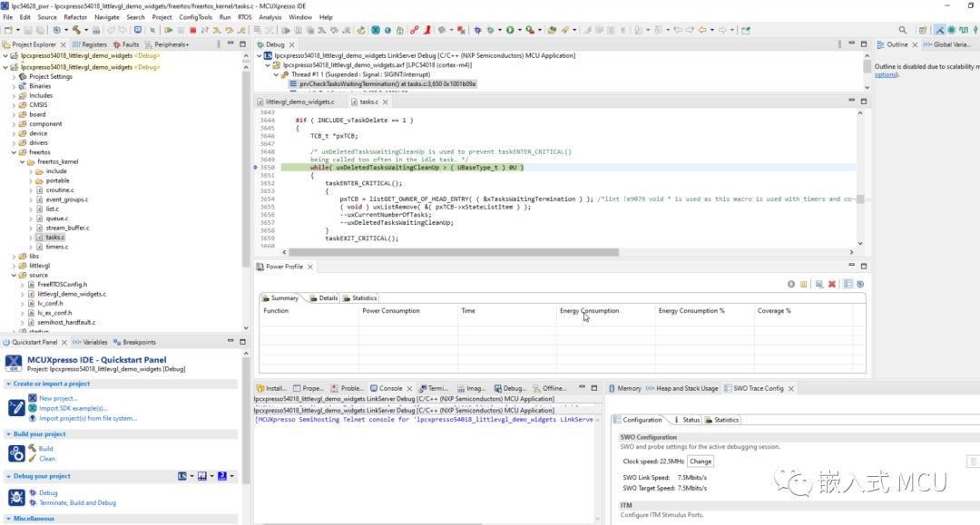The image size is (980, 525).
Task: Click Terminate, Build and Debug link
Action: [x=77, y=502]
